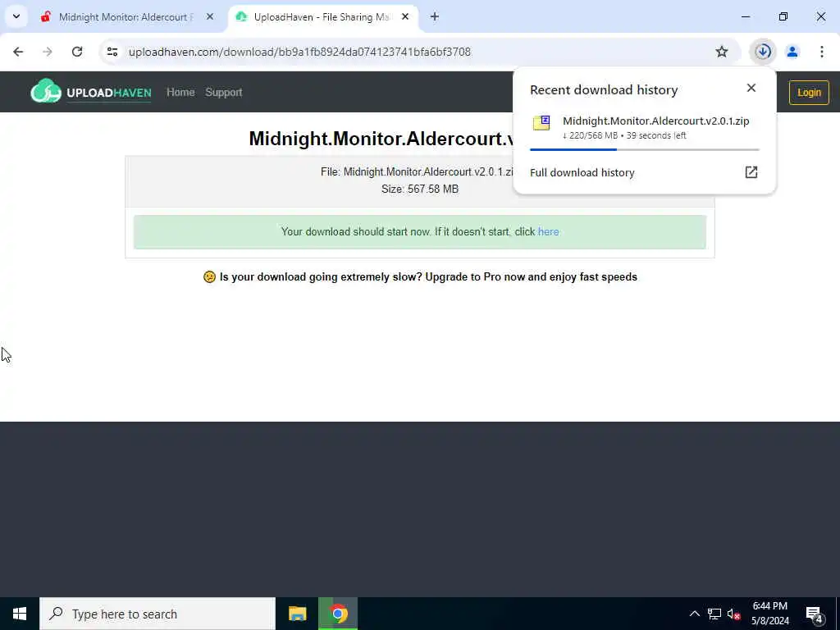Image resolution: width=840 pixels, height=630 pixels.
Task: Open Full download history
Action: click(x=582, y=172)
